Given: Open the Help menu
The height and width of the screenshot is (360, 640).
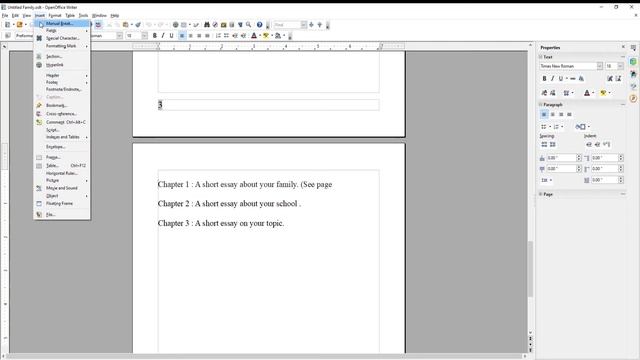Looking at the screenshot, I should pyautogui.click(x=115, y=16).
